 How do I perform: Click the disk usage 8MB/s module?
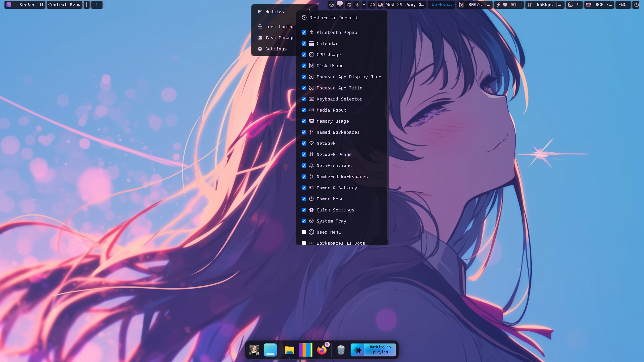475,5
